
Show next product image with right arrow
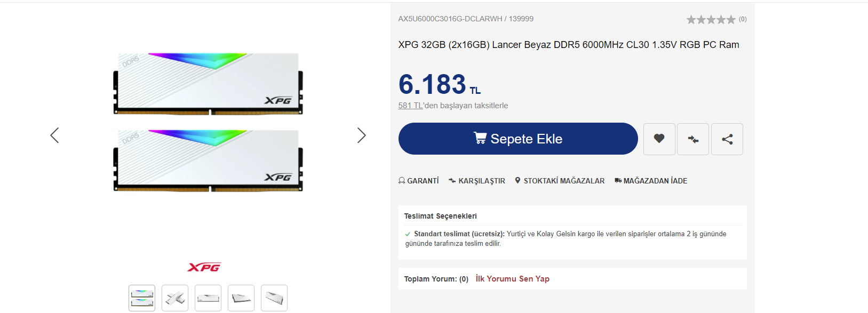(362, 135)
